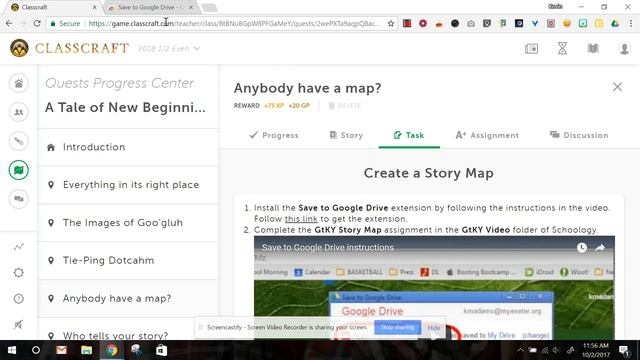Switch to the Assignment tab
The image size is (640, 360).
point(487,135)
